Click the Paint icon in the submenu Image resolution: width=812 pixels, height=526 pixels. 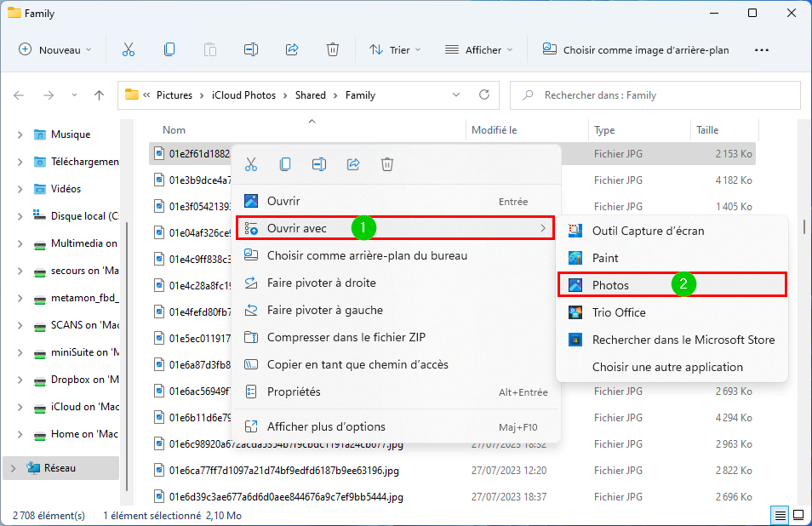point(575,258)
